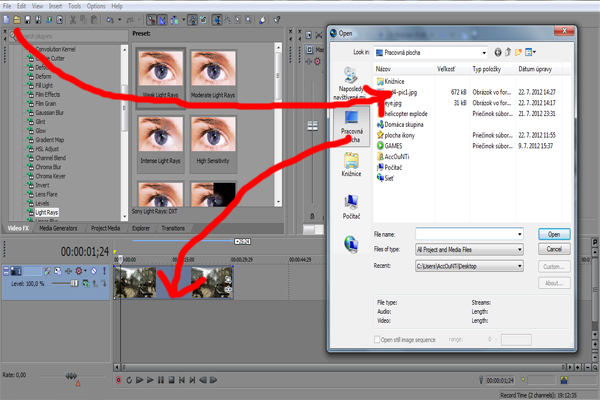Open the File menu
Viewport: 600px width, 400px height.
click(7, 6)
